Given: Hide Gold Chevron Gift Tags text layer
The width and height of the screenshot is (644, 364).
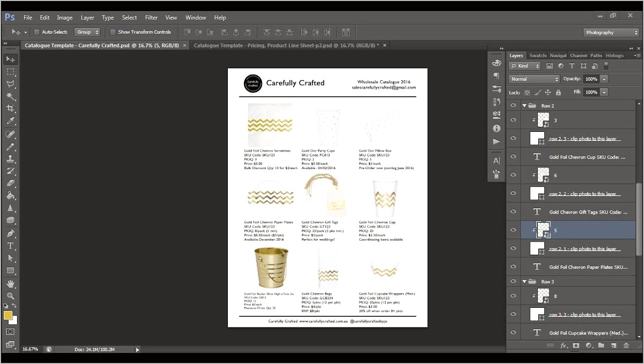Looking at the screenshot, I should coord(513,212).
